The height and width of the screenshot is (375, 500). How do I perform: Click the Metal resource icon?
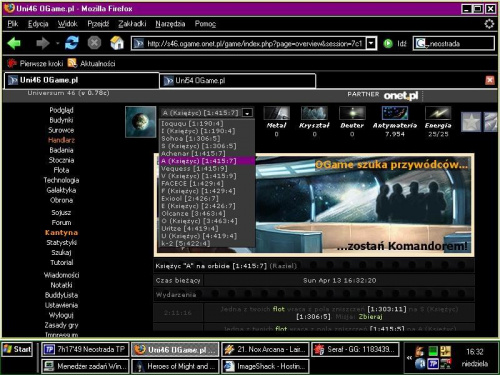(x=276, y=113)
